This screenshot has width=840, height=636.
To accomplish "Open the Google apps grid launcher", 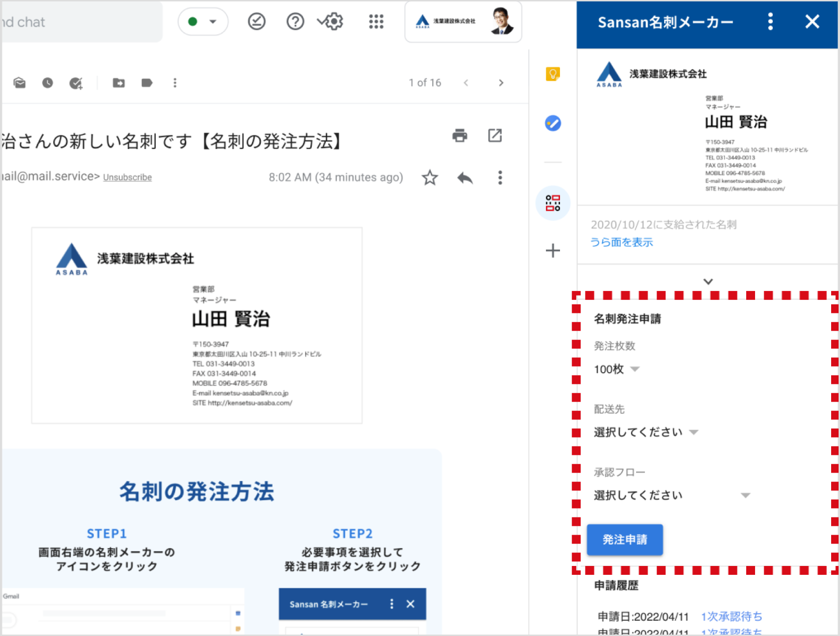I will point(376,21).
